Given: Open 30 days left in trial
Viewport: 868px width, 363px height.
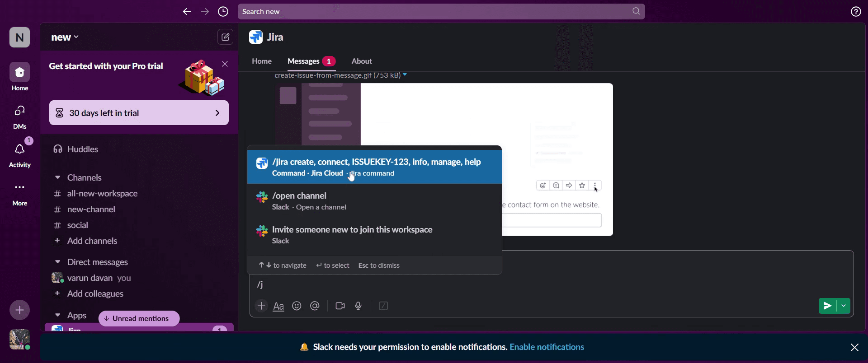Looking at the screenshot, I should point(139,113).
